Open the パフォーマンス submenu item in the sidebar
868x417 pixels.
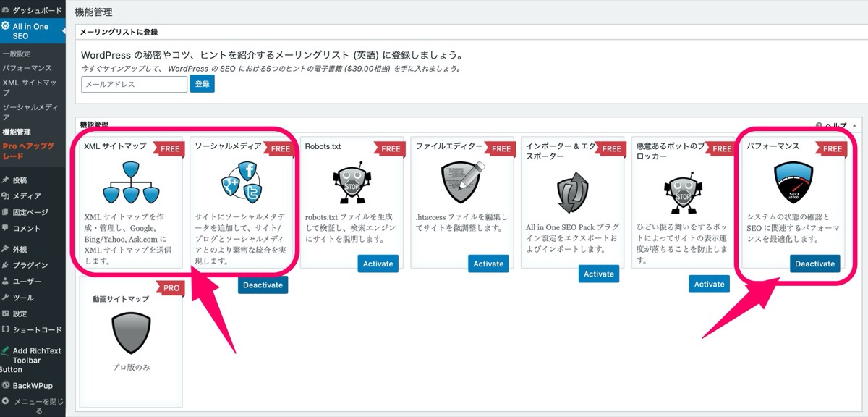pos(27,67)
